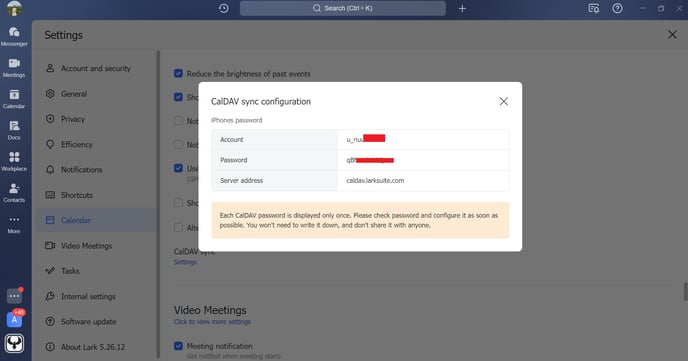Viewport: 688px width, 361px height.
Task: Click the CalDAV sync Settings link
Action: click(x=185, y=262)
